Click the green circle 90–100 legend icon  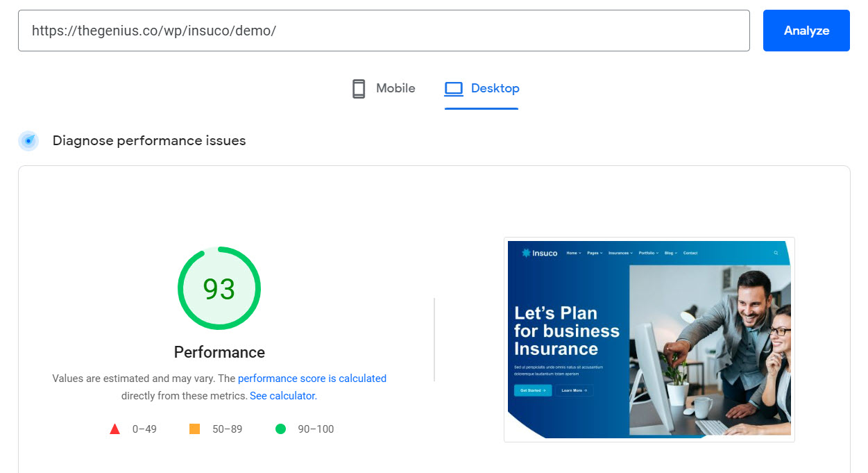[280, 429]
